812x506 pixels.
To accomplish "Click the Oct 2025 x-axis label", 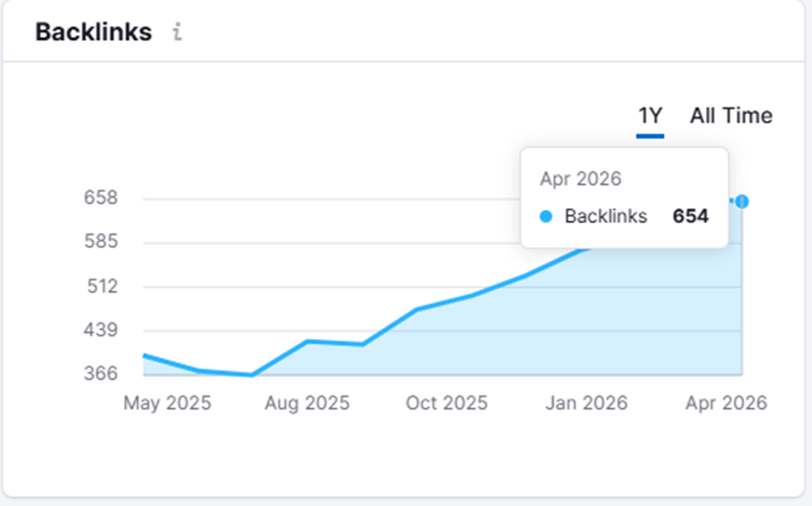I will click(x=446, y=403).
